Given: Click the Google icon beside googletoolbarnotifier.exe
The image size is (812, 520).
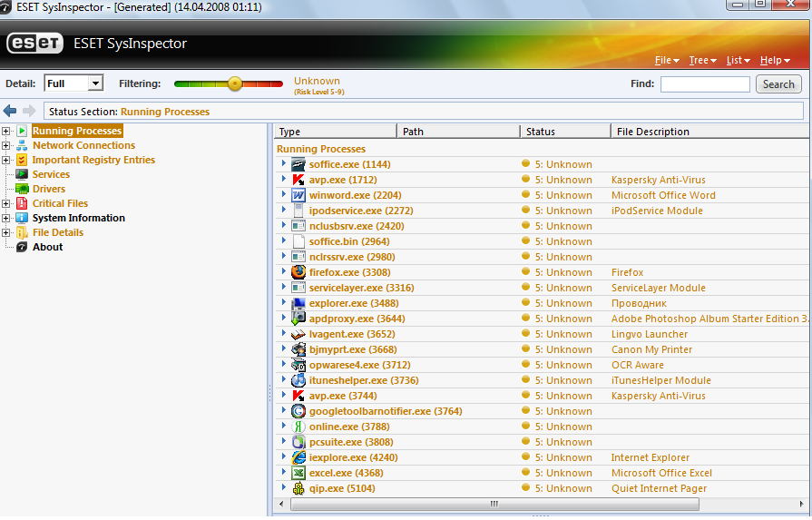Looking at the screenshot, I should [298, 411].
